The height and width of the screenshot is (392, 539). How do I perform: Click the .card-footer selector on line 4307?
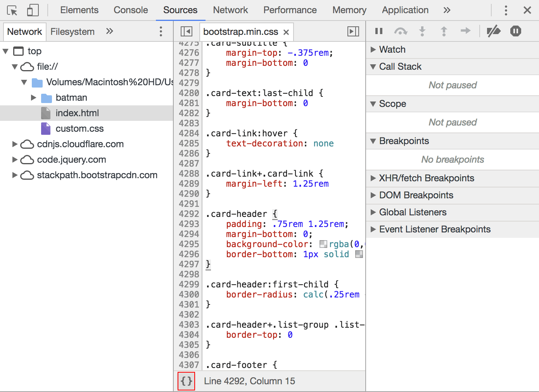(237, 365)
